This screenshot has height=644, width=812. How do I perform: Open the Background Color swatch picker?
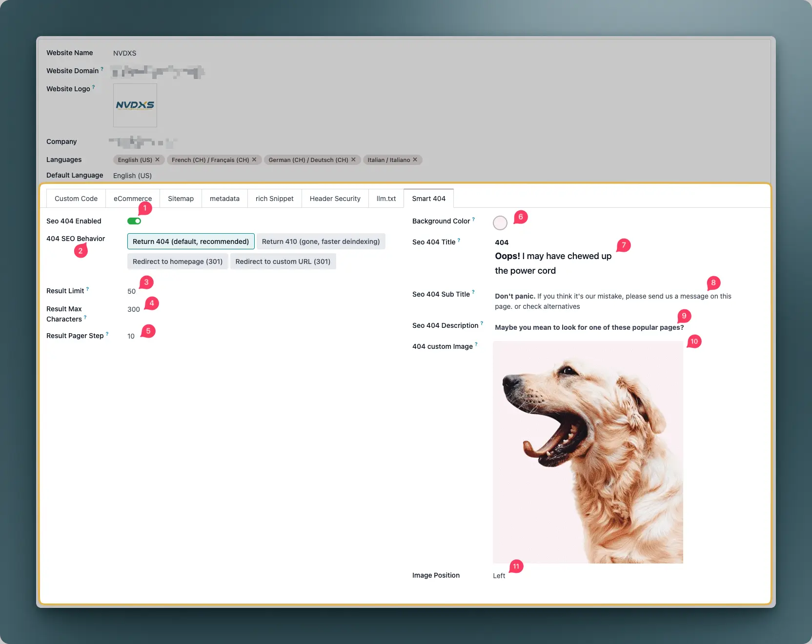tap(500, 223)
